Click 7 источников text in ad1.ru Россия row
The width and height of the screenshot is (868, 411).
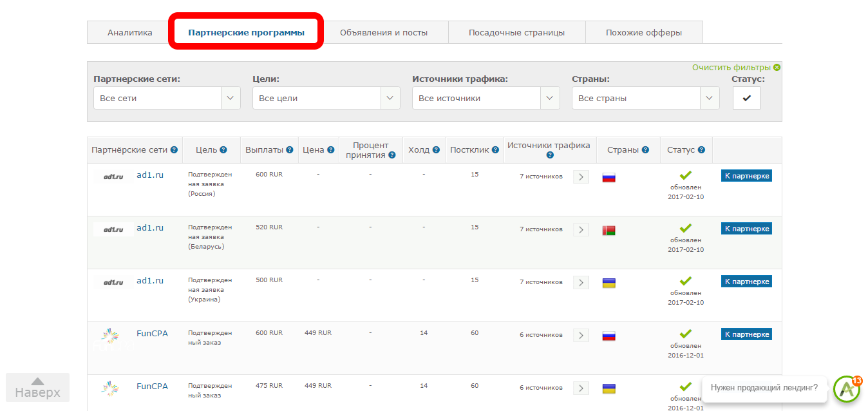(541, 177)
